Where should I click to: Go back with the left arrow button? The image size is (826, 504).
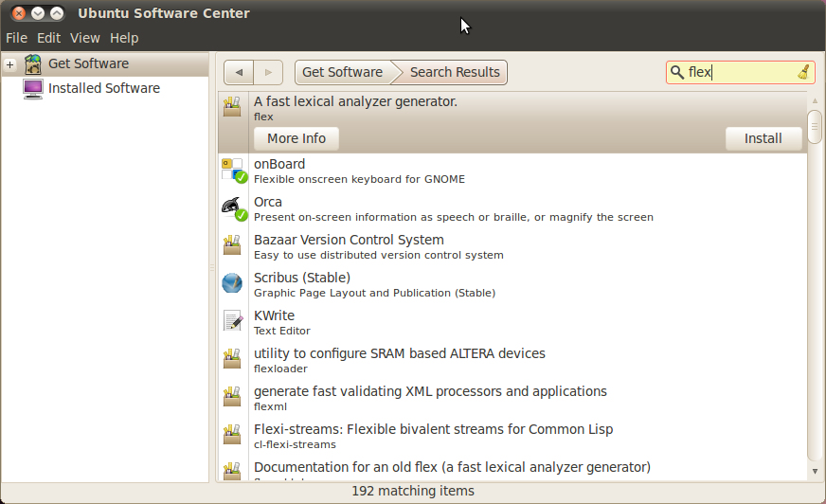coord(239,72)
